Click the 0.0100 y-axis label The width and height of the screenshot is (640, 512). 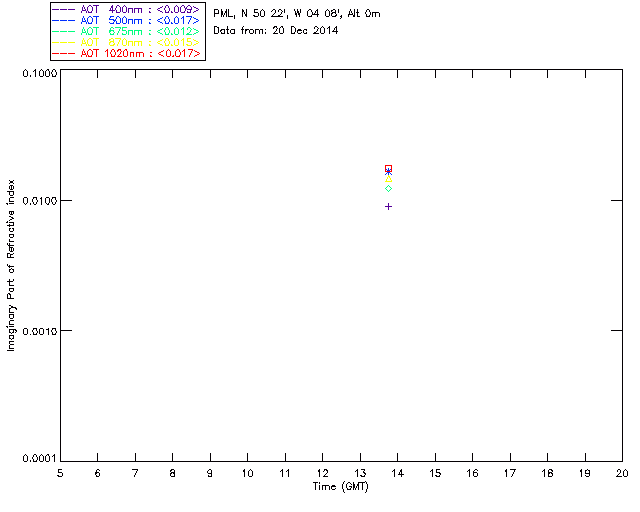click(40, 200)
